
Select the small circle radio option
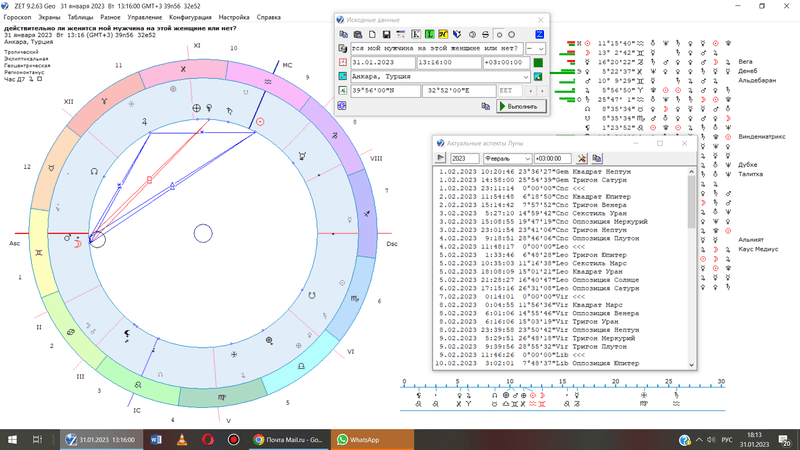click(x=499, y=34)
